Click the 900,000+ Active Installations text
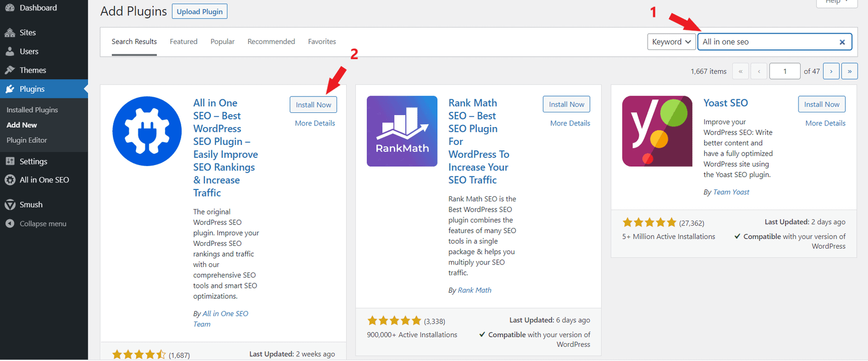 412,335
